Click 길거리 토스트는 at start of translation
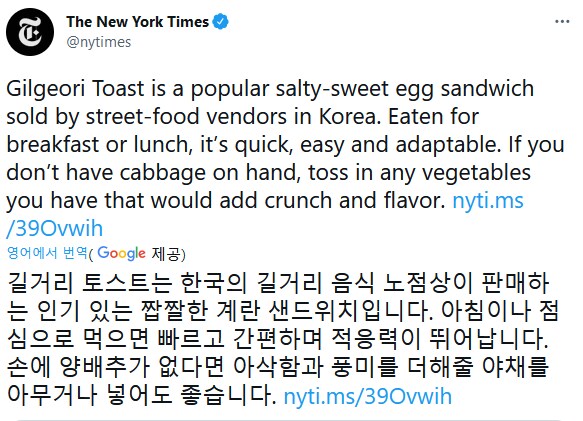The image size is (583, 421). 90,283
